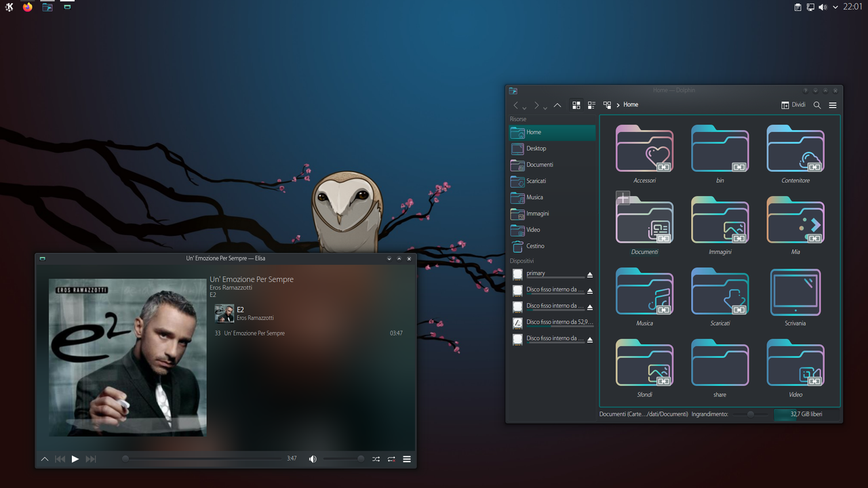
Task: Go forward in Dolphin
Action: click(x=536, y=105)
